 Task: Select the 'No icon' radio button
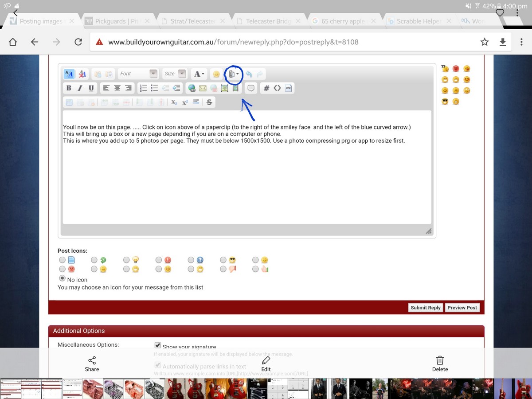click(63, 278)
